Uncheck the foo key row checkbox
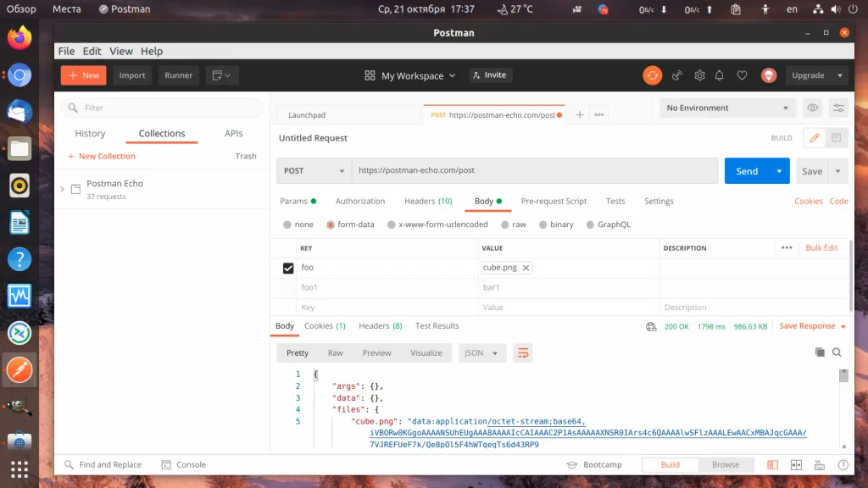Screen dimensions: 868x488 [288, 268]
